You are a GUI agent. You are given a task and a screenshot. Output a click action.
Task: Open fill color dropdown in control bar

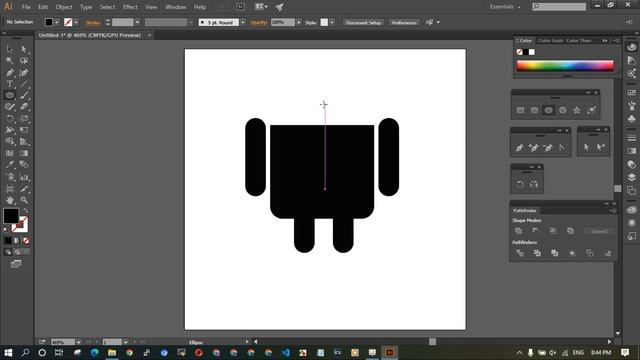point(57,22)
